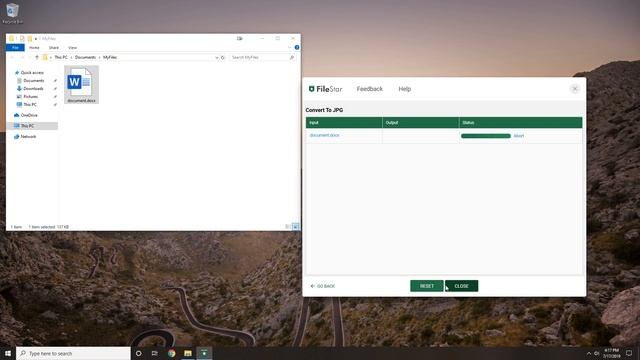Click the search magnifier icon in Explorer
Viewport: 640px width, 360px height.
(x=292, y=58)
